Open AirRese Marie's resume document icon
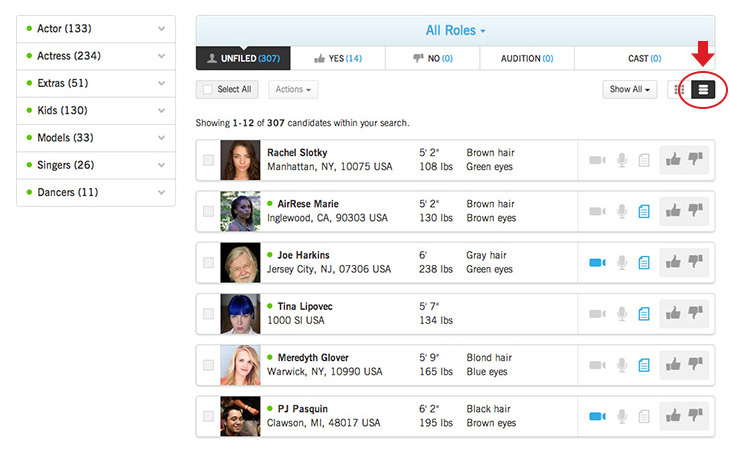The width and height of the screenshot is (730, 456). pos(644,211)
